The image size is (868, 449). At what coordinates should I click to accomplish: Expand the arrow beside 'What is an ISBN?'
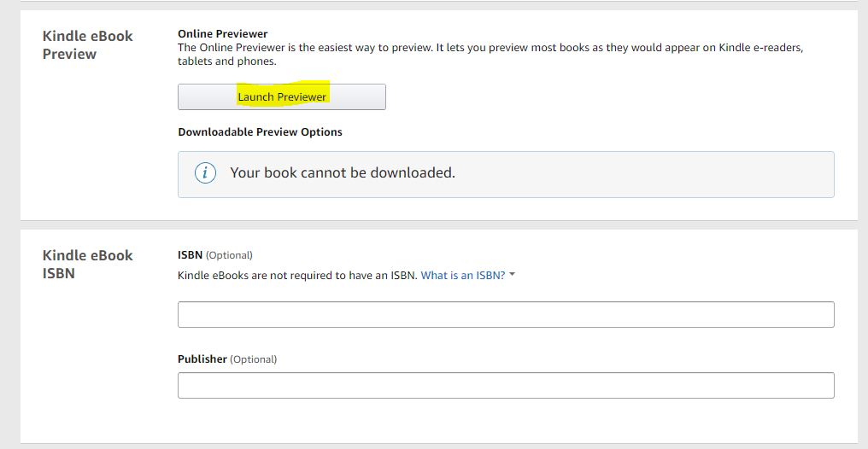click(x=512, y=275)
